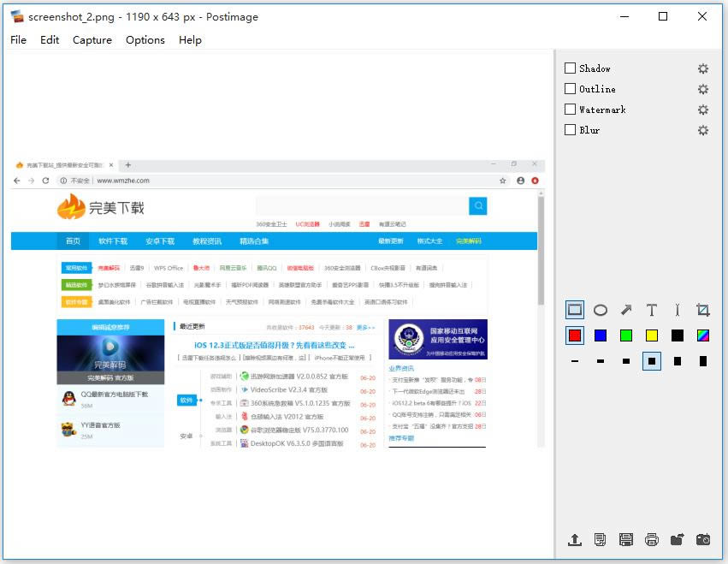Select the second-thickest line width

click(x=678, y=361)
